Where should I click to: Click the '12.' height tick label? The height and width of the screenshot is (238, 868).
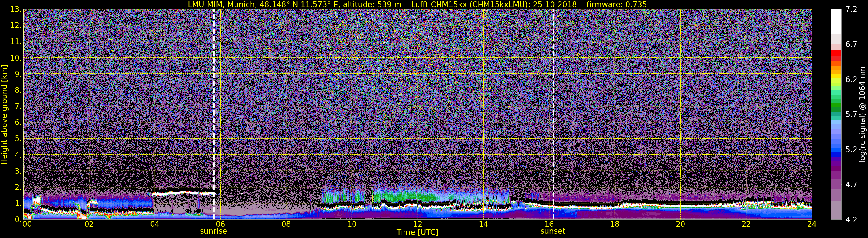(x=16, y=26)
